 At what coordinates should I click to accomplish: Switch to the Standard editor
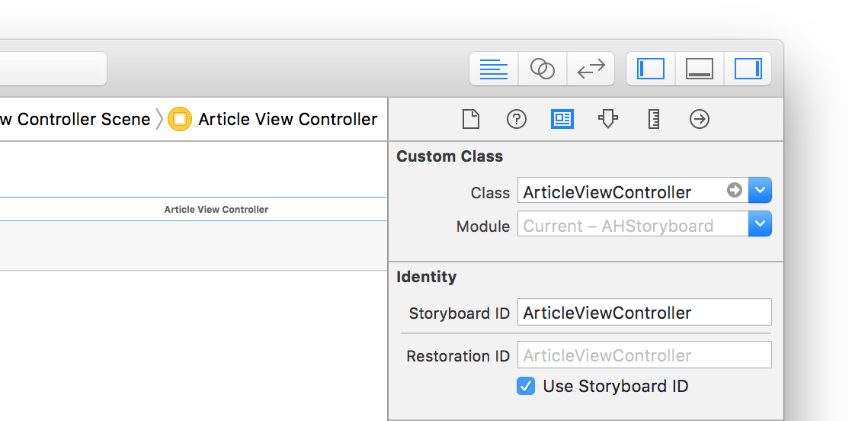pyautogui.click(x=494, y=69)
